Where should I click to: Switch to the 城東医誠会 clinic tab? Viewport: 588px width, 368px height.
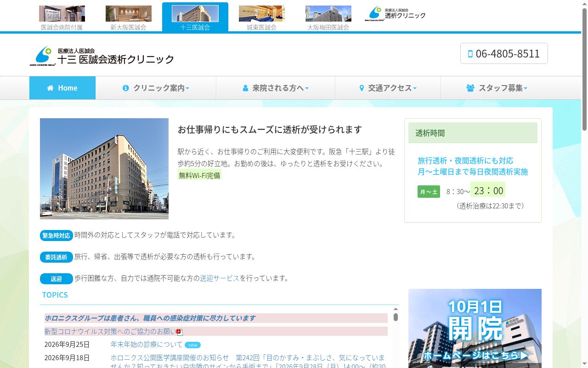coord(262,18)
